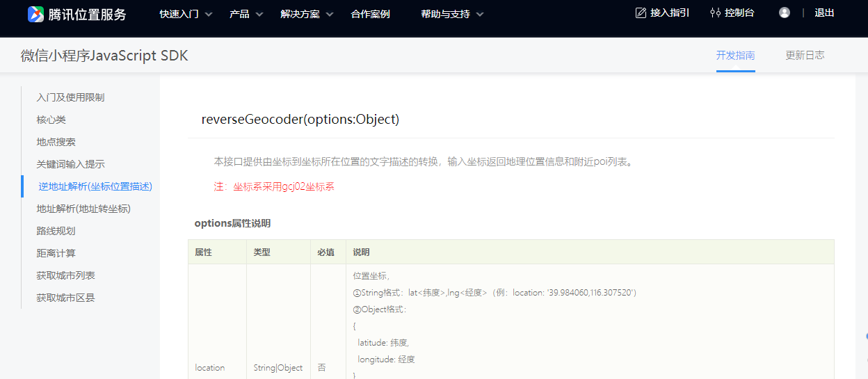Select 地址解析(地址转坐标) in the sidebar
868x379 pixels.
(x=83, y=209)
